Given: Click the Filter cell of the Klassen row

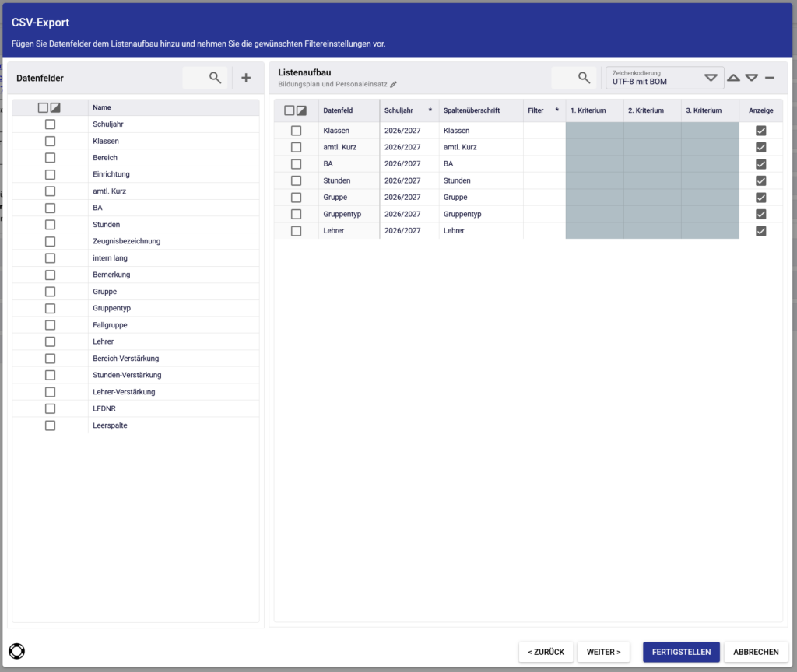Looking at the screenshot, I should click(544, 131).
